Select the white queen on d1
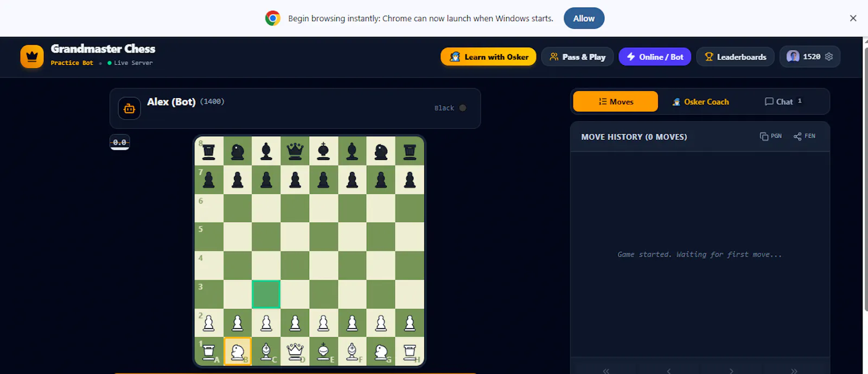This screenshot has height=374, width=868. (295, 351)
